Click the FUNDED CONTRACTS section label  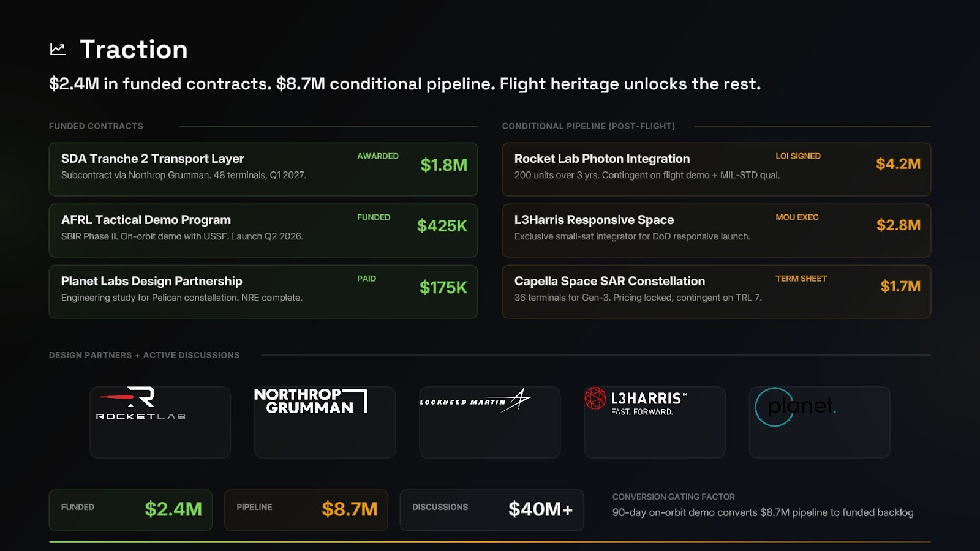pyautogui.click(x=96, y=126)
